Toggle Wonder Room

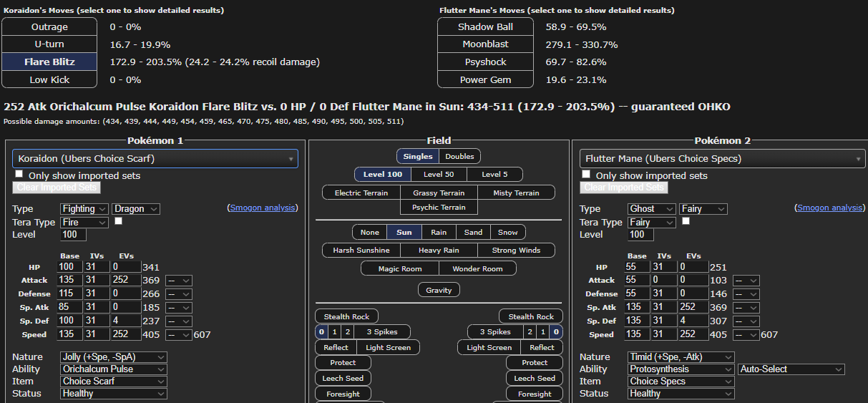pyautogui.click(x=477, y=268)
